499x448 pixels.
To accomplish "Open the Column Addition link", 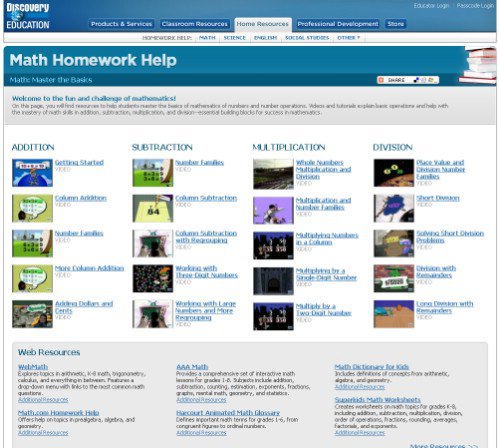I will 81,198.
